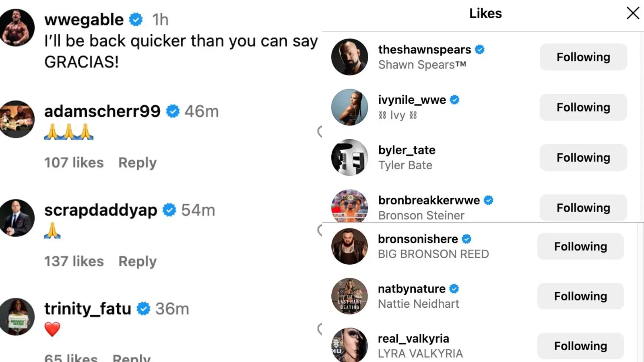Reply to scrapdaddyap's comment
The height and width of the screenshot is (362, 644).
coord(137,261)
